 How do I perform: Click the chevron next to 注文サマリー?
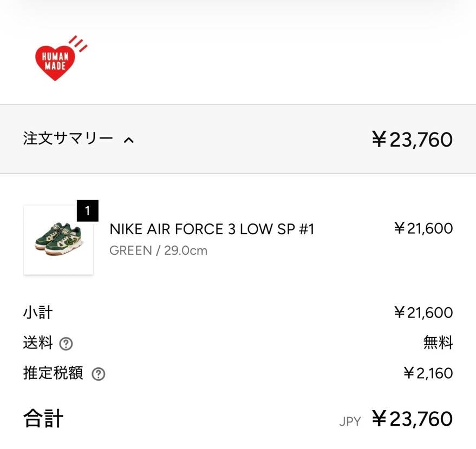click(128, 139)
